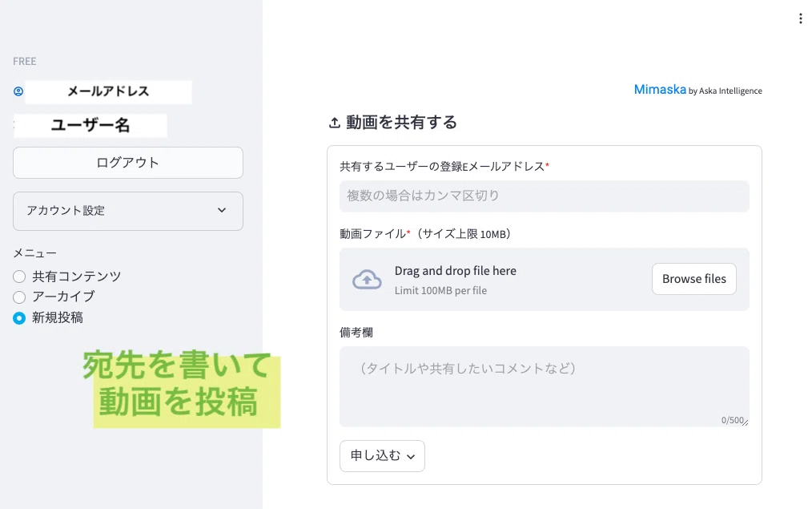Click the FREE plan label
The height and width of the screenshot is (509, 812).
[x=24, y=61]
